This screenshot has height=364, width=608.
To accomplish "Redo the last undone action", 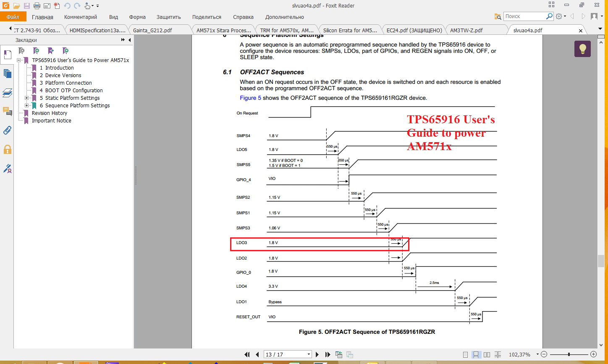I will click(77, 6).
